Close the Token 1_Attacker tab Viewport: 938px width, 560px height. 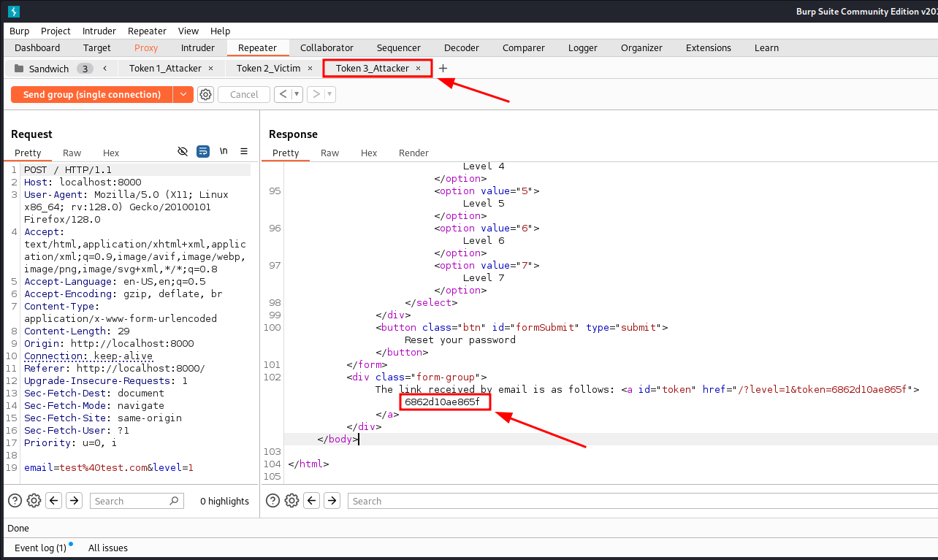tap(211, 69)
